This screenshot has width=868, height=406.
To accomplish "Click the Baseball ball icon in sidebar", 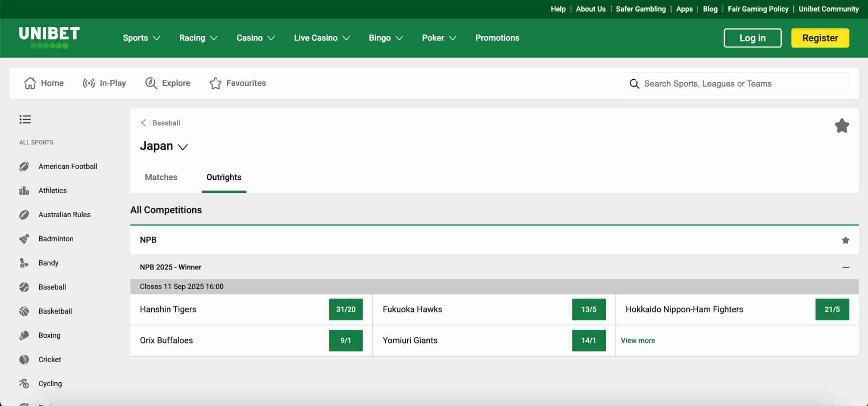I will [x=24, y=287].
